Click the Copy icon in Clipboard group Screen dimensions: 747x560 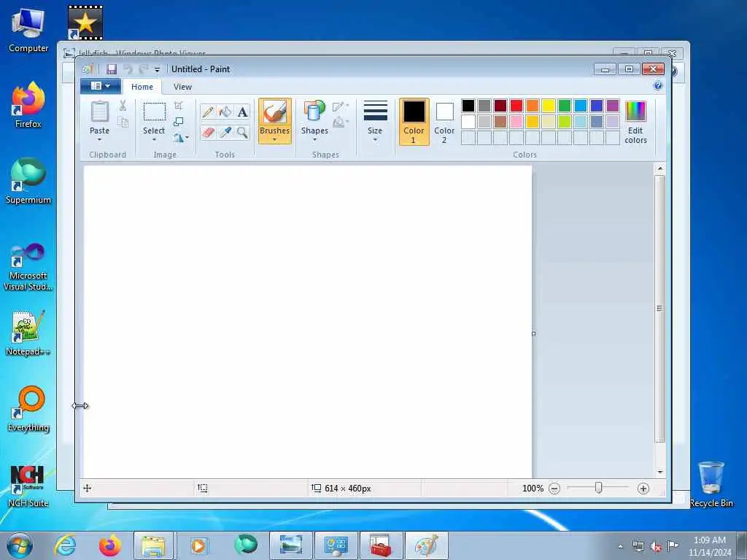coord(123,122)
